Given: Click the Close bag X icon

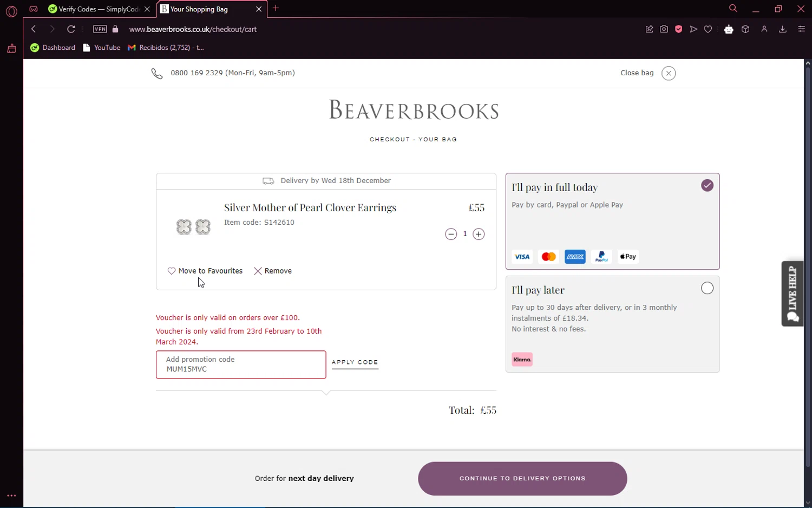Looking at the screenshot, I should 669,73.
